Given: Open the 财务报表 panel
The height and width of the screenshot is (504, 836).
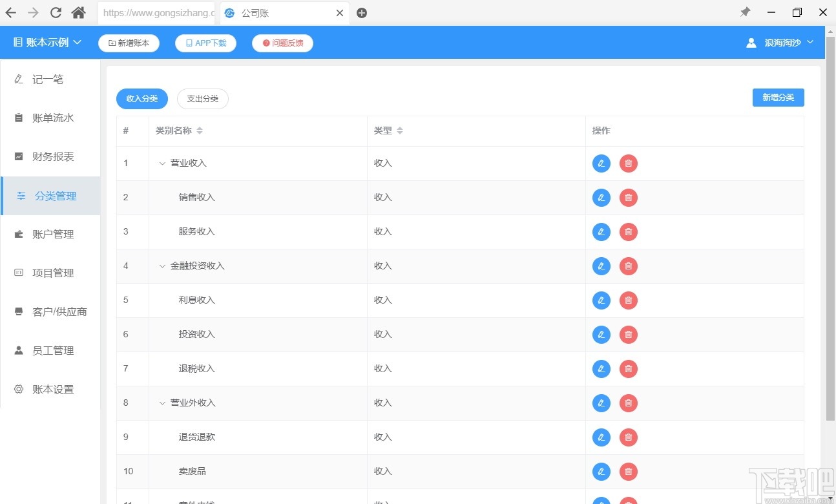Looking at the screenshot, I should (53, 156).
